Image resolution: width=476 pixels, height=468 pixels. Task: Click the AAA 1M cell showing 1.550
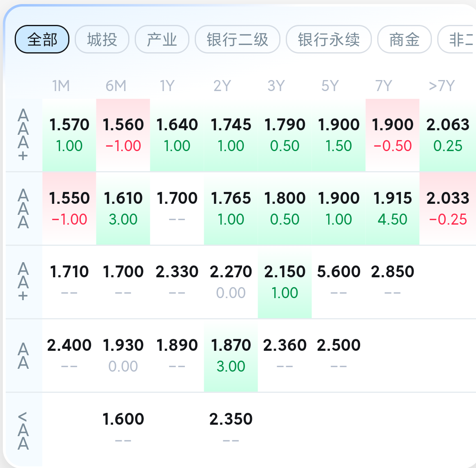tap(69, 209)
